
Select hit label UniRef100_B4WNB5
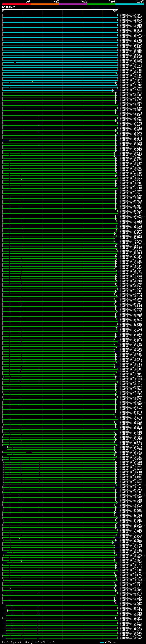(131, 304)
